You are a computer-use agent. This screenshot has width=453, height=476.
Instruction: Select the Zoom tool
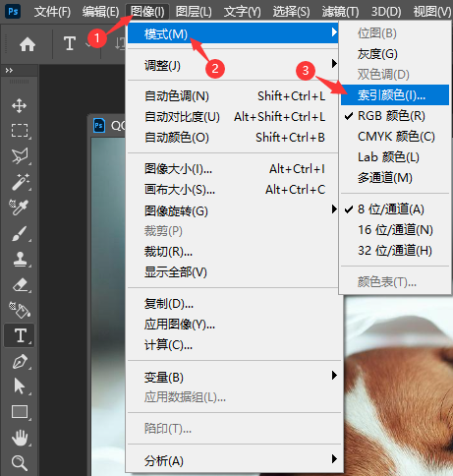click(x=20, y=462)
